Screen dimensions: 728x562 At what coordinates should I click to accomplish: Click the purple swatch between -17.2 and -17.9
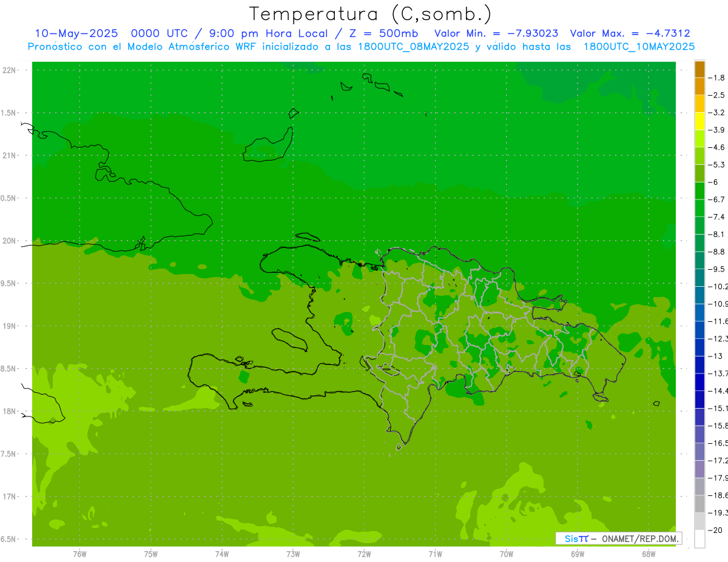pos(699,469)
